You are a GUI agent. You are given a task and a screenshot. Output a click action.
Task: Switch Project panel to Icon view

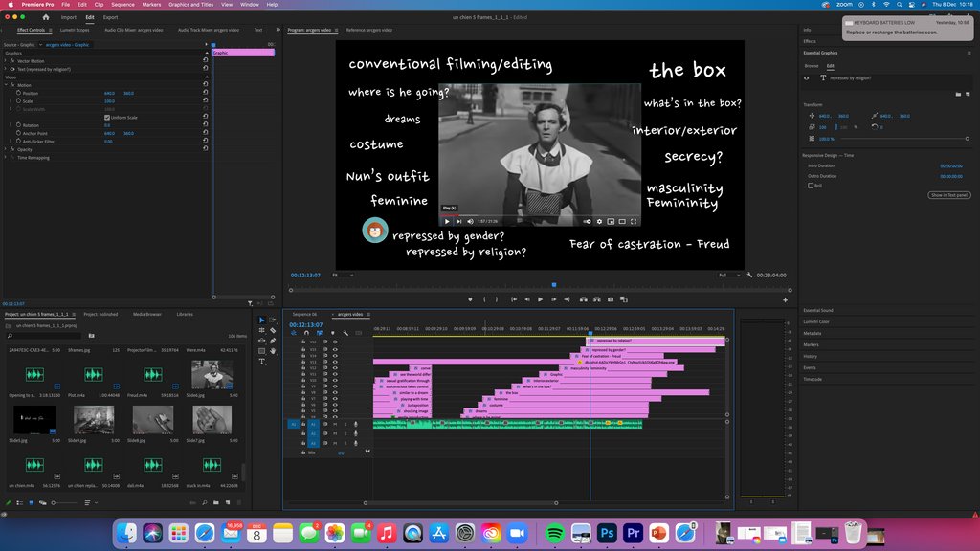[32, 502]
